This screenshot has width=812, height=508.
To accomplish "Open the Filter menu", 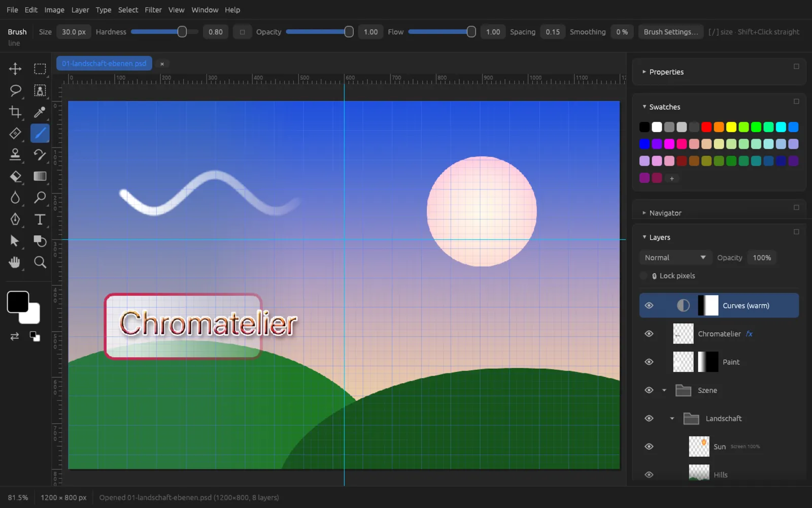I will [x=153, y=10].
